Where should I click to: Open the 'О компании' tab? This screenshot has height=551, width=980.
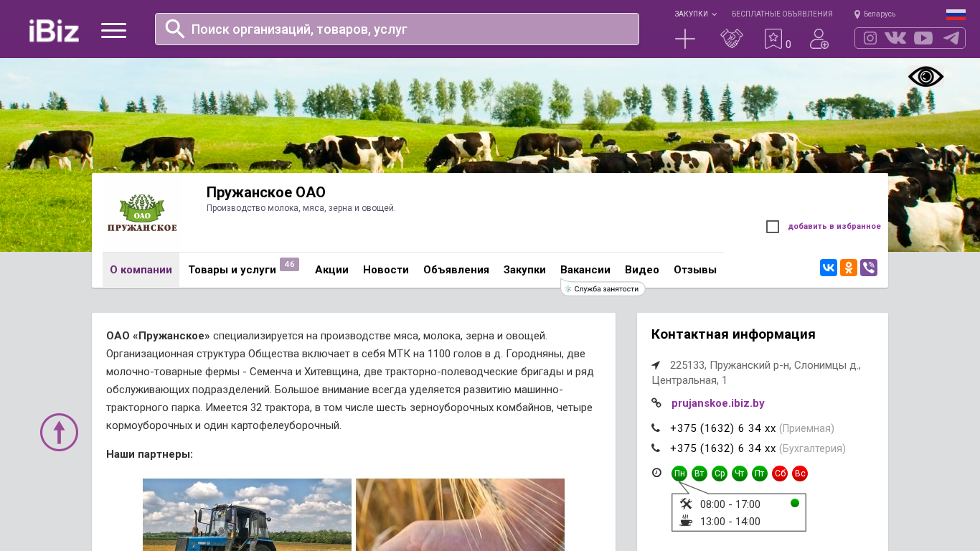coord(141,270)
